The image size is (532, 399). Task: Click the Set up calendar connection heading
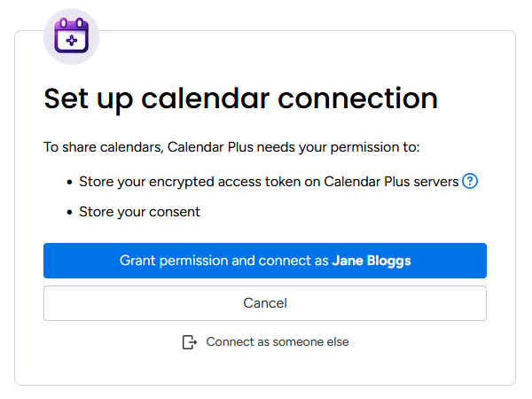point(240,98)
